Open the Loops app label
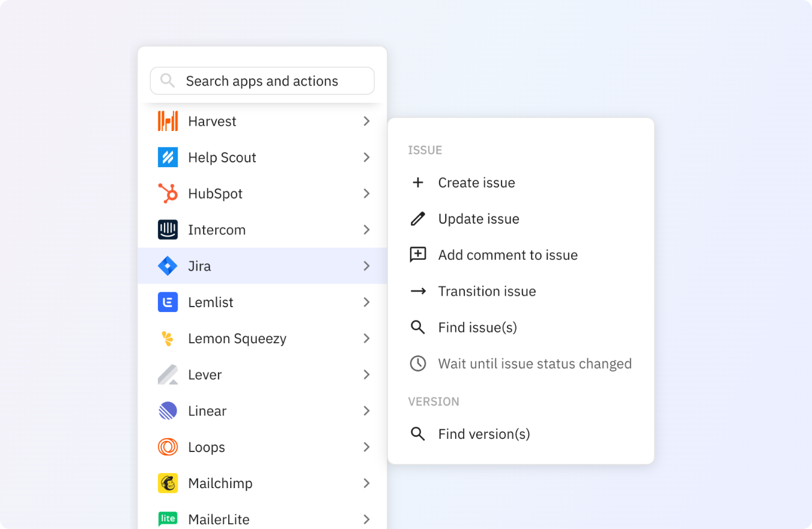This screenshot has width=812, height=529. [207, 447]
